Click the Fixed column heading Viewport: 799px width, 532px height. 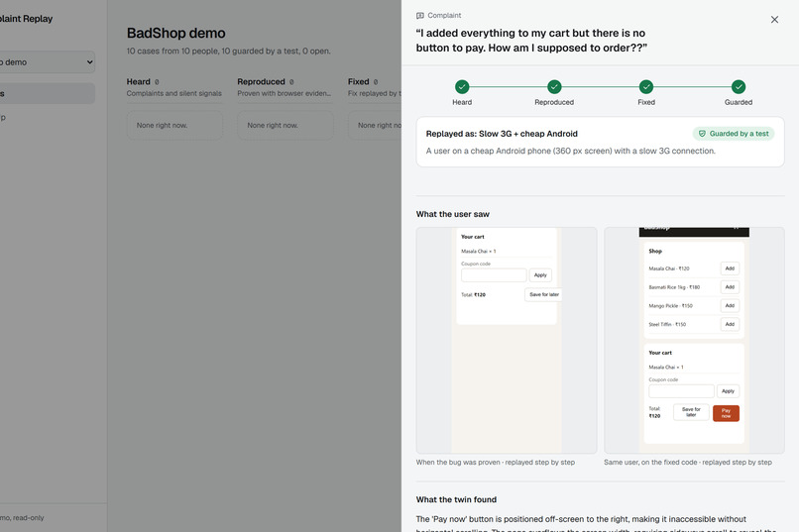coord(358,81)
